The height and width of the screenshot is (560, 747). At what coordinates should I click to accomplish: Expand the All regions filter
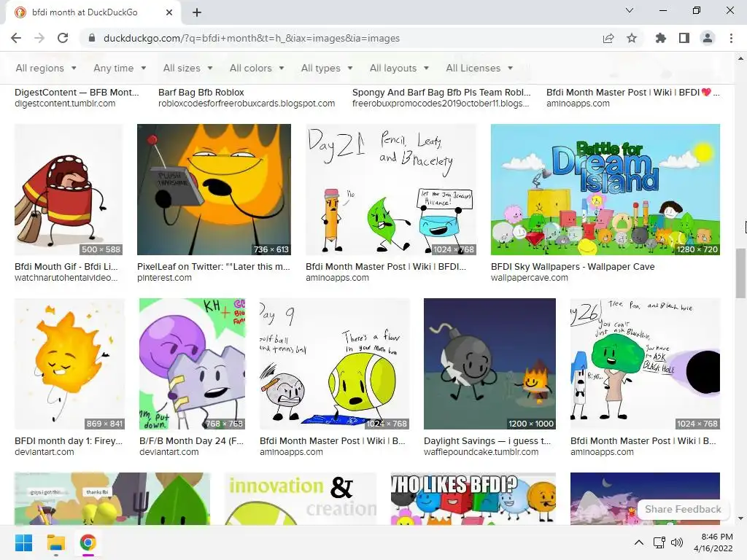pos(46,68)
